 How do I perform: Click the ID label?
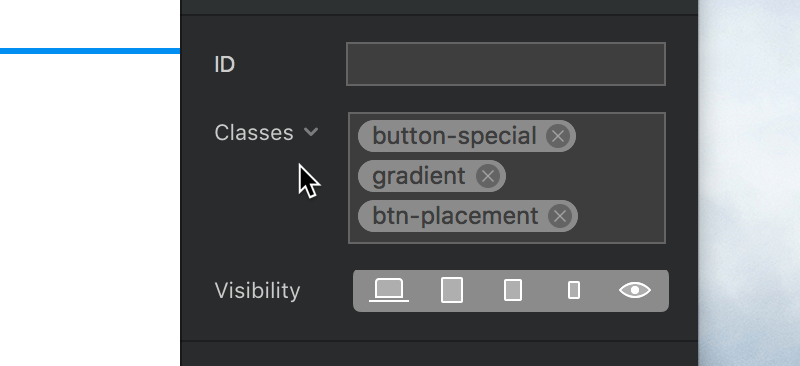(224, 65)
